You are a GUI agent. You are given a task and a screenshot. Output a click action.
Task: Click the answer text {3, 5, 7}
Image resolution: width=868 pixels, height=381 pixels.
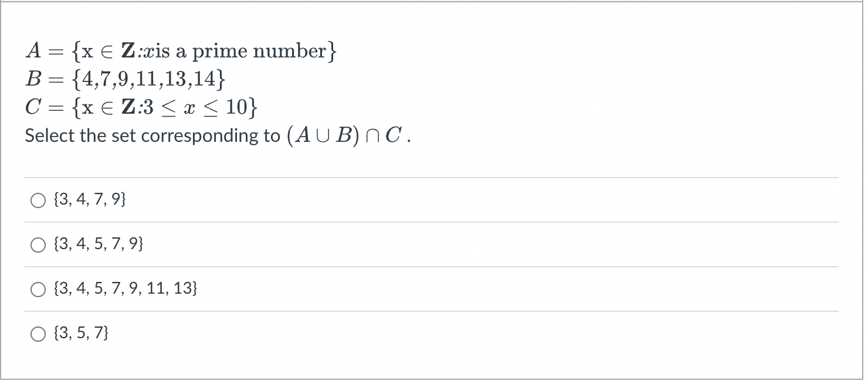(x=81, y=334)
